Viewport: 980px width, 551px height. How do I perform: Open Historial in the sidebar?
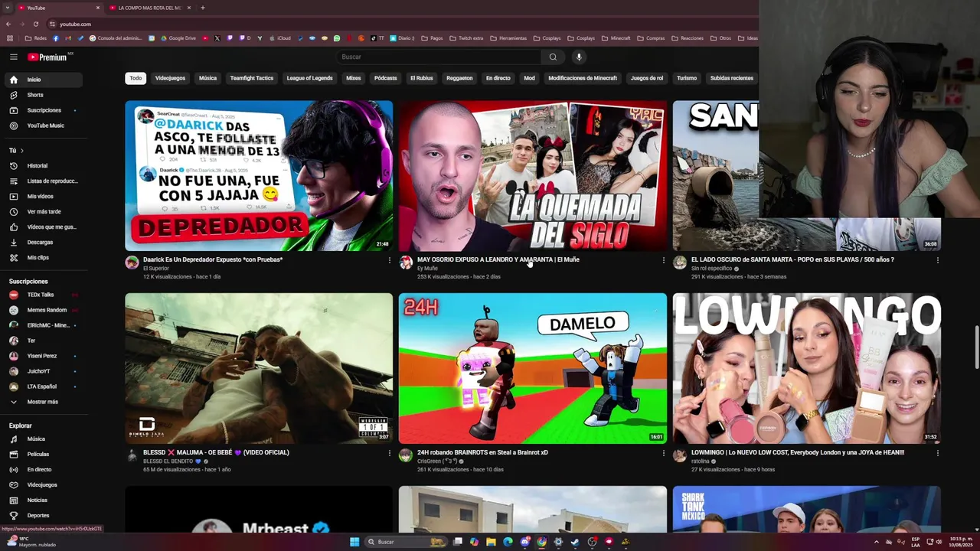[43, 166]
